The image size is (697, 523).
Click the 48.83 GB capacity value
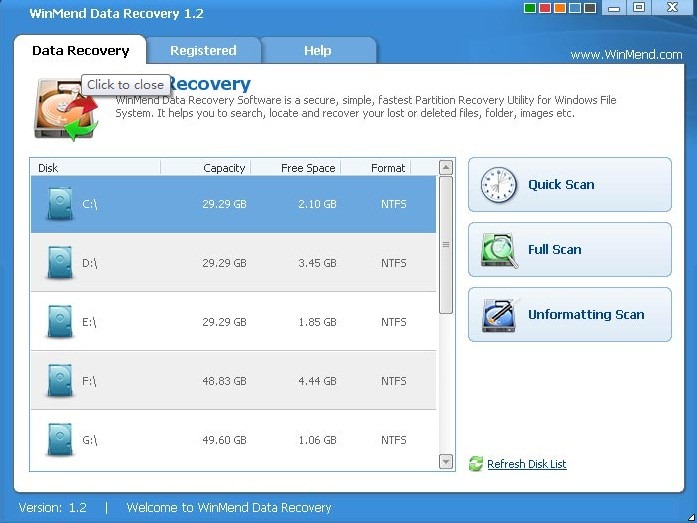pyautogui.click(x=224, y=381)
